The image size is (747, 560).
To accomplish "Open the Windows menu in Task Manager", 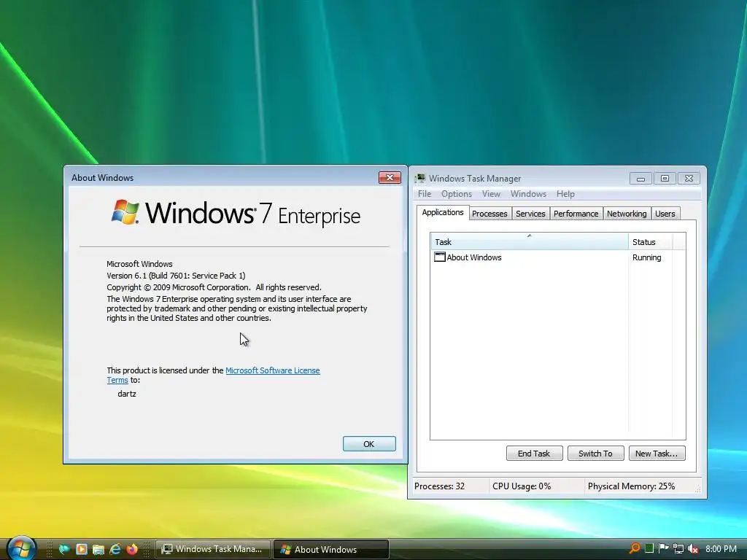I will (x=528, y=194).
